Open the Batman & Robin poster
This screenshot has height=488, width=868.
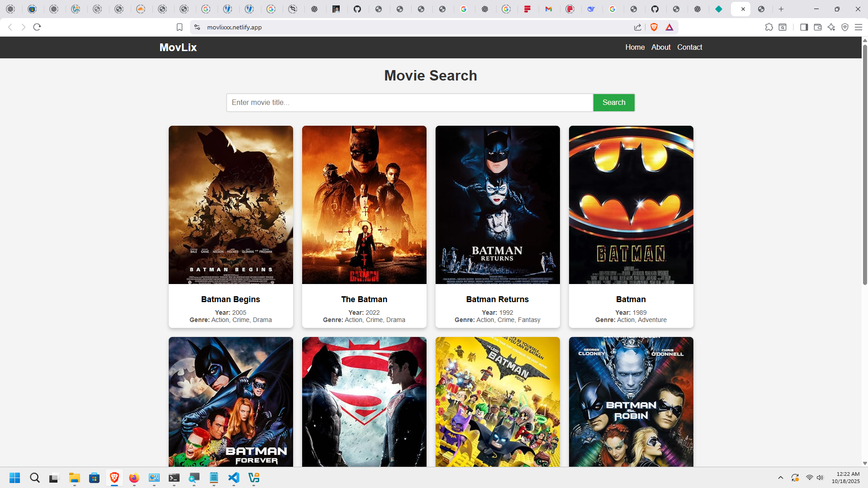631,402
